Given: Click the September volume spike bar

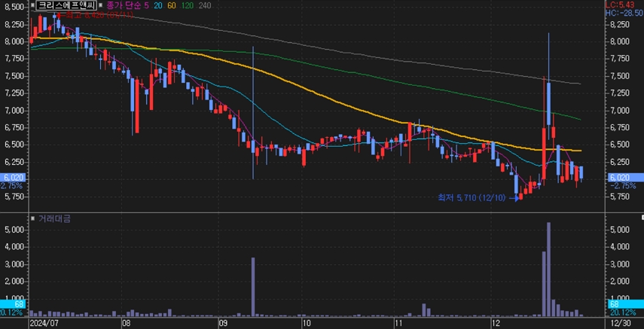Looking at the screenshot, I should pyautogui.click(x=252, y=286).
